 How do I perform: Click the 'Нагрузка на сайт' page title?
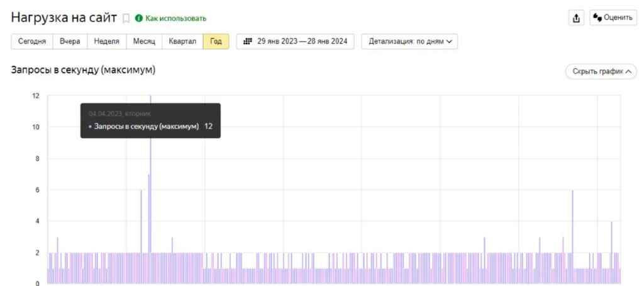click(64, 18)
